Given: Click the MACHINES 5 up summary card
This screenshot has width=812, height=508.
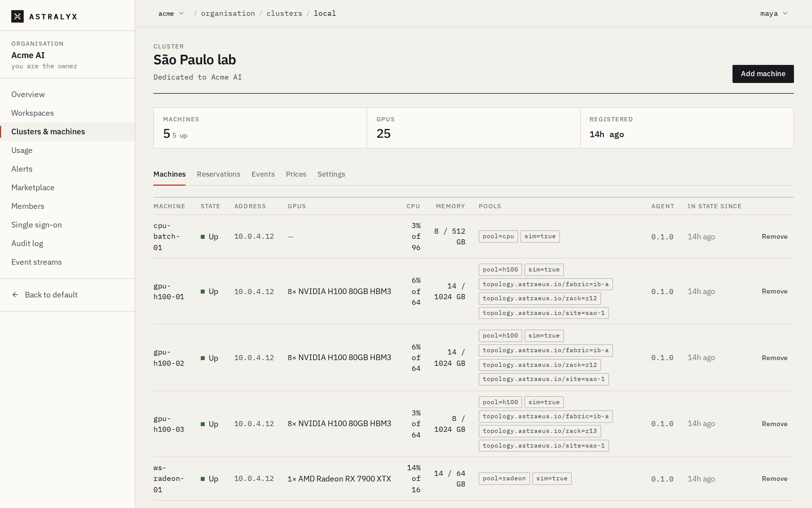Looking at the screenshot, I should (x=260, y=128).
